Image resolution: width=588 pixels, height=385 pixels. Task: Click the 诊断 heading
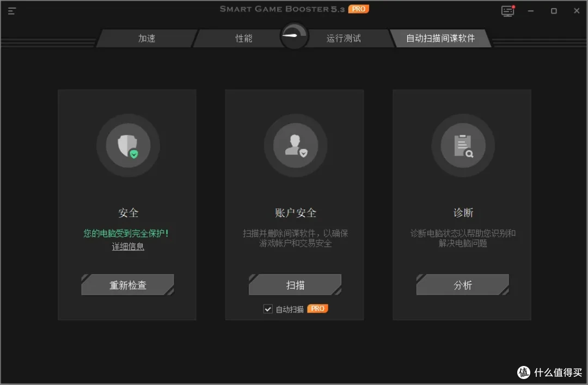(463, 213)
